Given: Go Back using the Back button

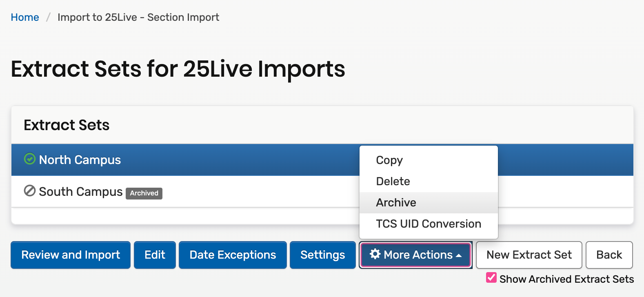Looking at the screenshot, I should 609,255.
